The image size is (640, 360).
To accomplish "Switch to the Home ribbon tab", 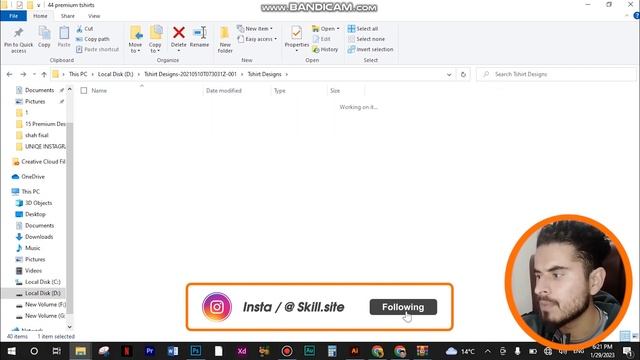I will tap(40, 16).
